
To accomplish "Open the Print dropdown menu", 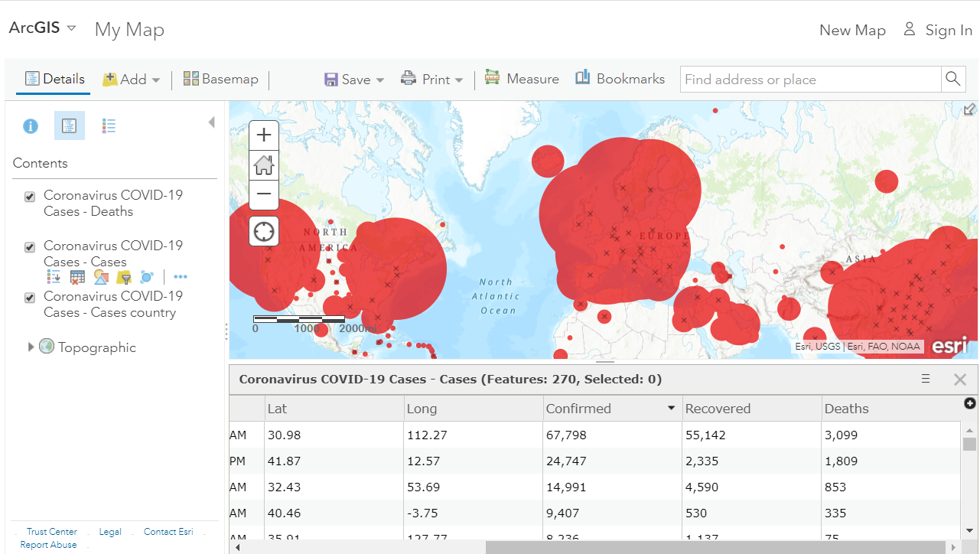I will 433,80.
